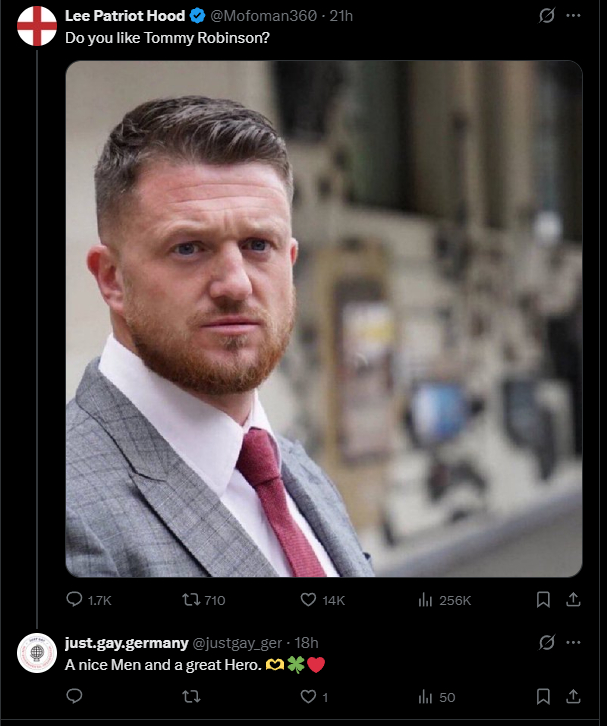607x726 pixels.
Task: Open more options on just.gay.germany reply
Action: click(574, 642)
